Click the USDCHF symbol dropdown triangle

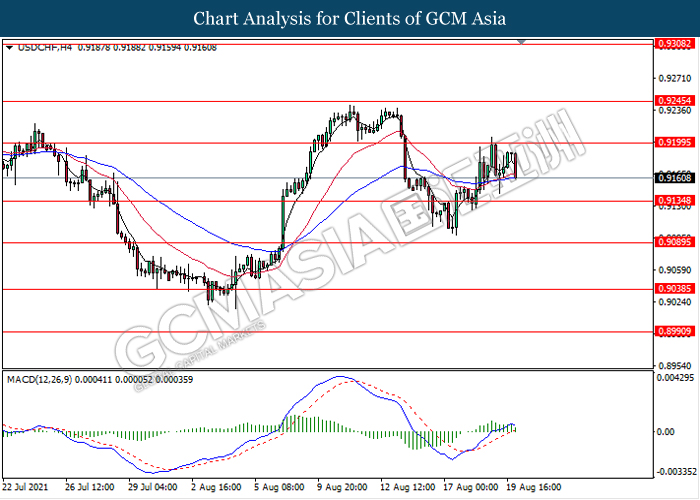coord(9,47)
